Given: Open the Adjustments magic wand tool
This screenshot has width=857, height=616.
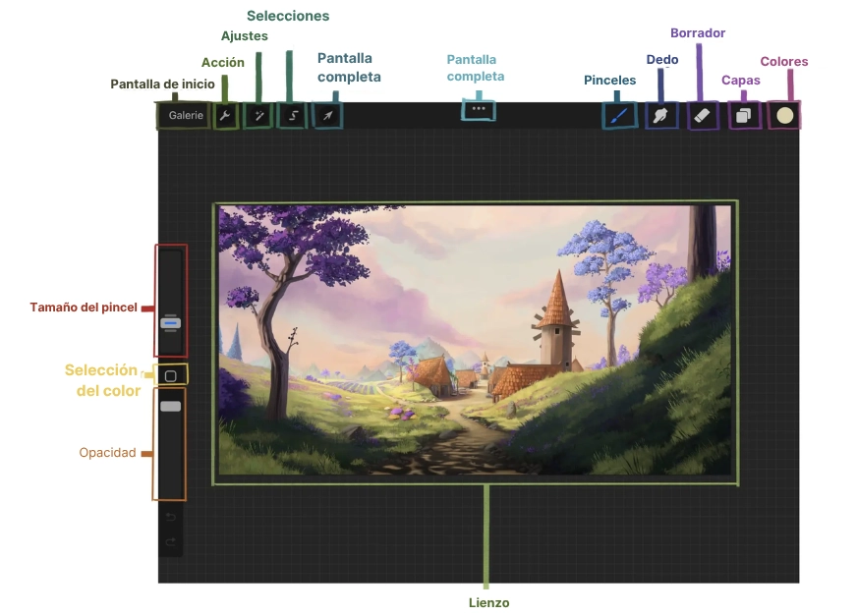Looking at the screenshot, I should [258, 116].
